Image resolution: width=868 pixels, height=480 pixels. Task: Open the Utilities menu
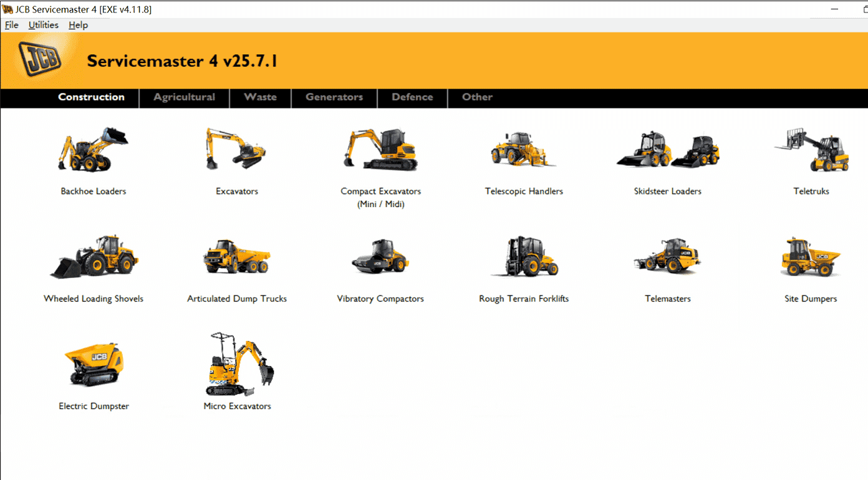pos(42,24)
